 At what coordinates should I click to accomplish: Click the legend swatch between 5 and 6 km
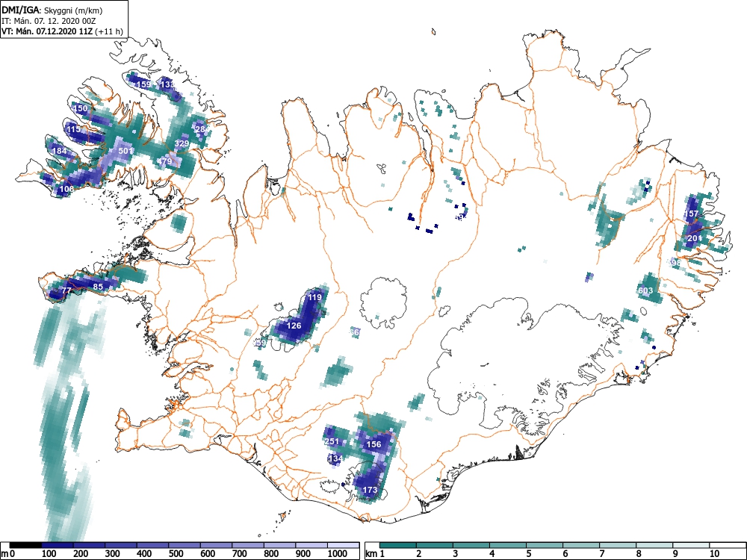click(545, 545)
